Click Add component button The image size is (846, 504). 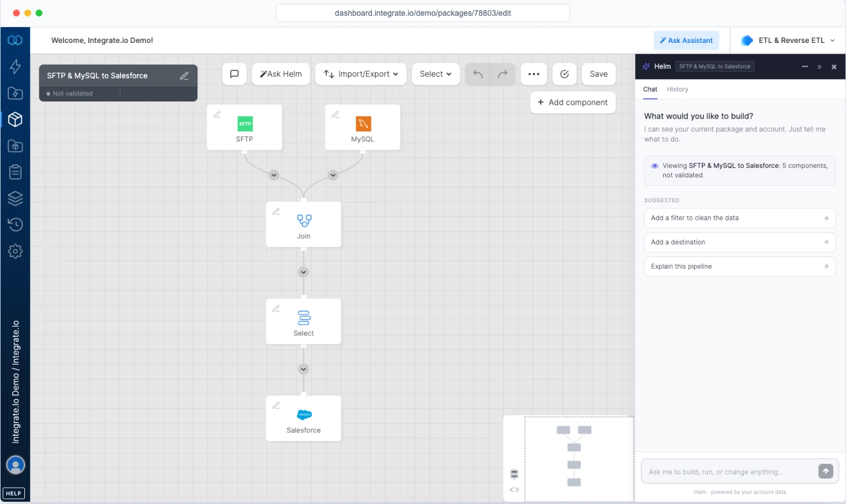(573, 102)
